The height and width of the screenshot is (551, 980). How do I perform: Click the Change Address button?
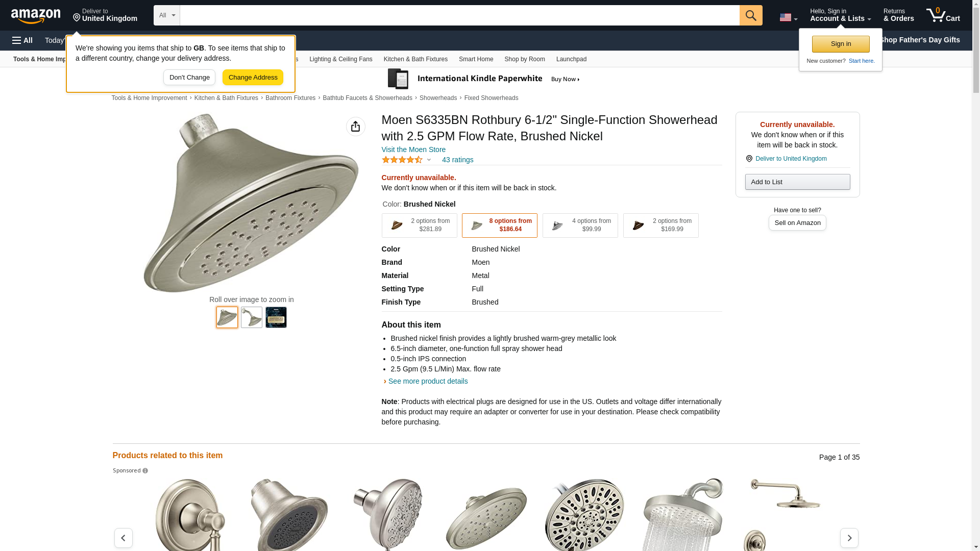tap(253, 78)
